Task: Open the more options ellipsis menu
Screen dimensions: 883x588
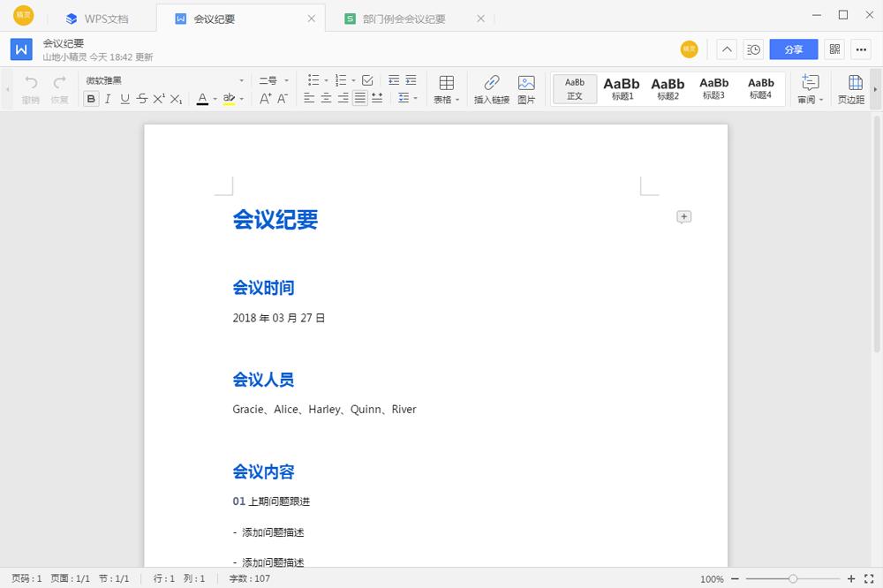Action: point(861,49)
